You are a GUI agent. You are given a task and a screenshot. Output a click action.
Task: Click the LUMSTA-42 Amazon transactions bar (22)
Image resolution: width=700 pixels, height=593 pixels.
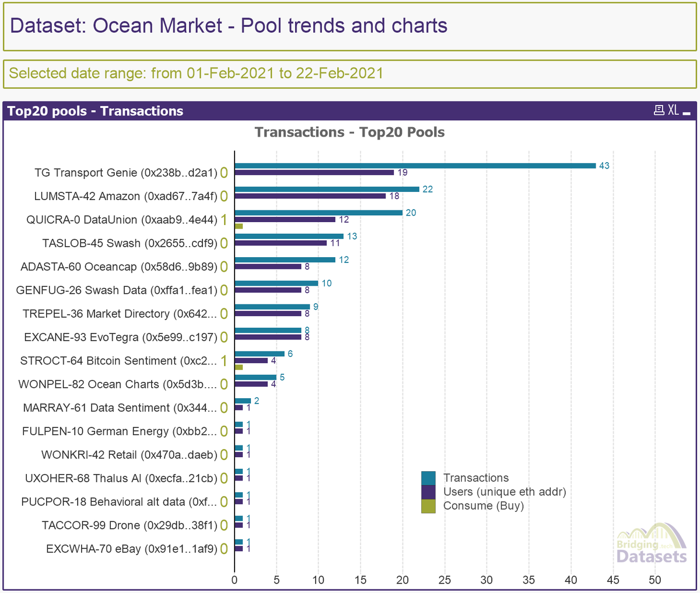[327, 189]
